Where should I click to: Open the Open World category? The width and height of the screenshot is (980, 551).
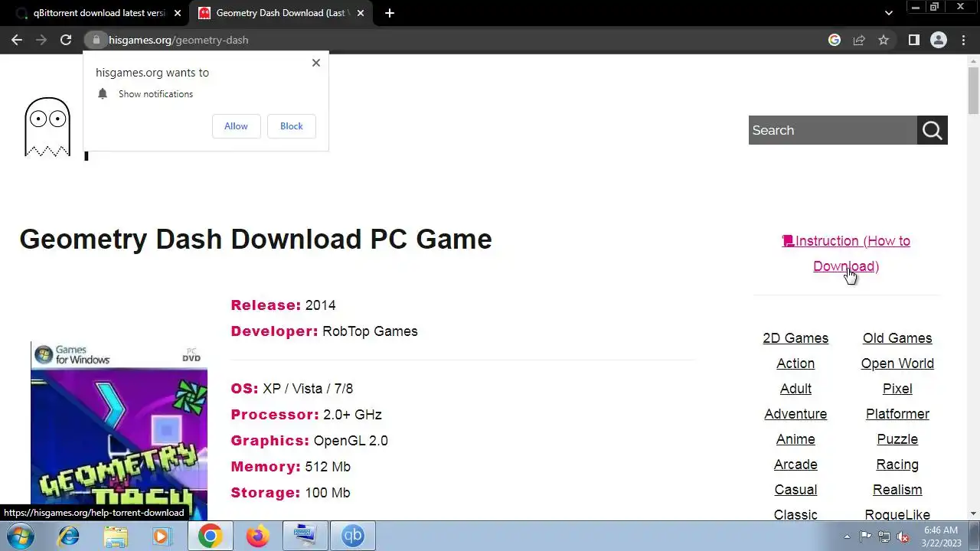click(x=897, y=364)
